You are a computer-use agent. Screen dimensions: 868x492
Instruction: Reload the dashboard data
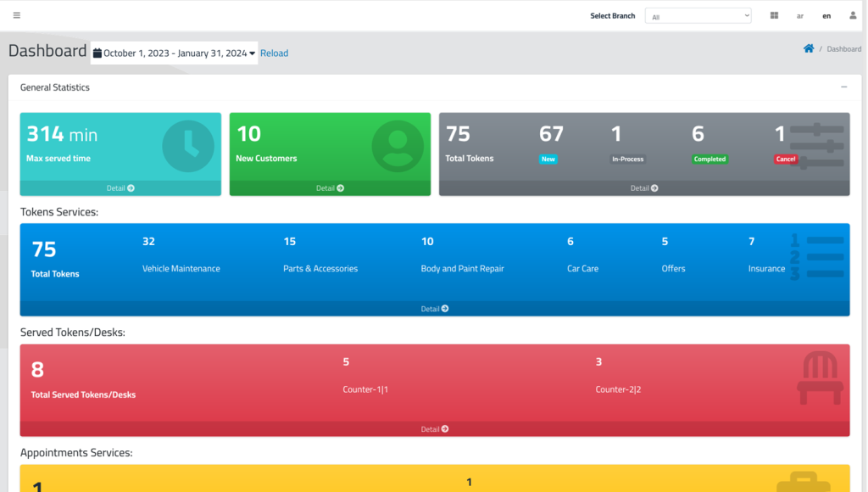(274, 53)
